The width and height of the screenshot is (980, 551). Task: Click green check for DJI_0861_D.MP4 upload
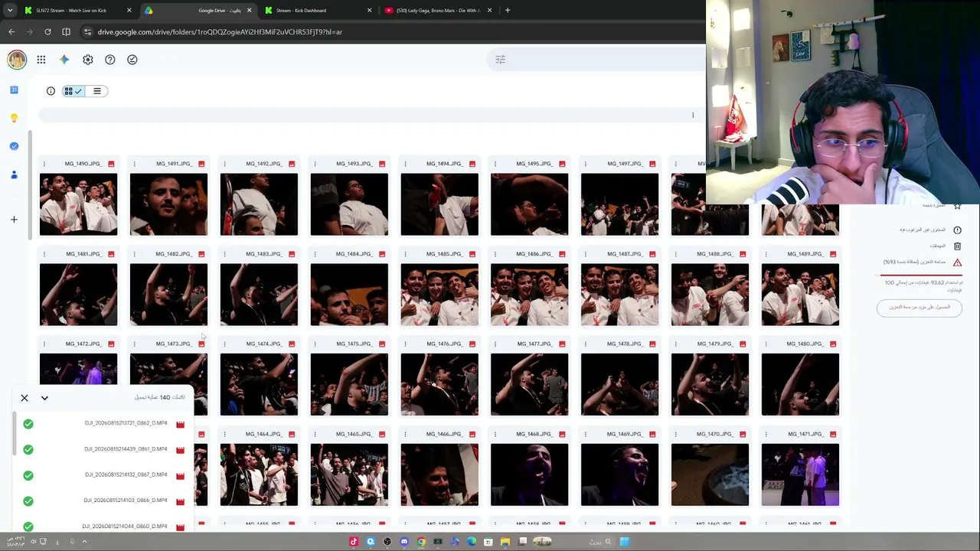pyautogui.click(x=28, y=449)
